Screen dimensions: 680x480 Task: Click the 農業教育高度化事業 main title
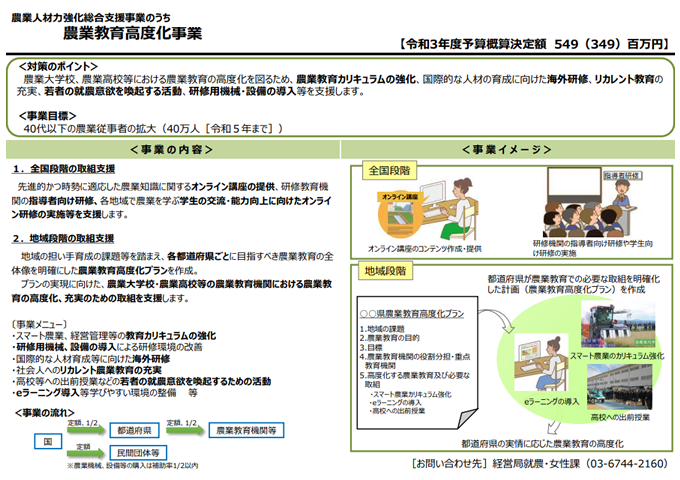[x=132, y=33]
